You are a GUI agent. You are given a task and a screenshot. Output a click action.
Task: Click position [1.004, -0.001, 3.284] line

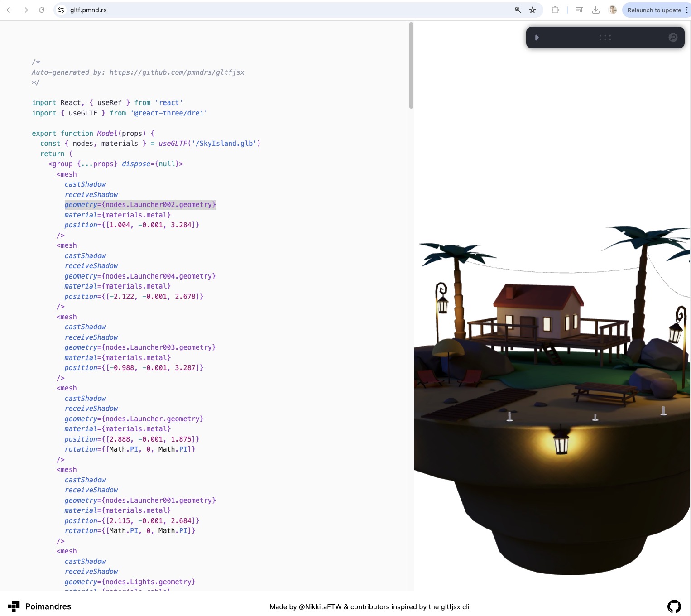[x=132, y=225]
